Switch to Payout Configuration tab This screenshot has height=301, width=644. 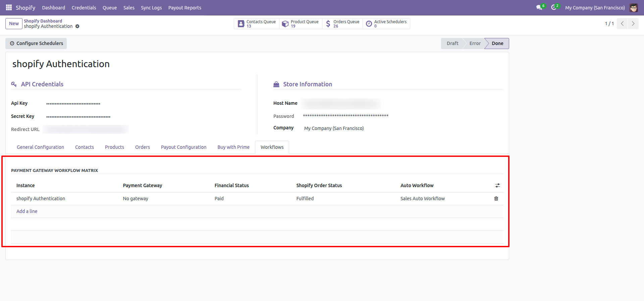[183, 147]
